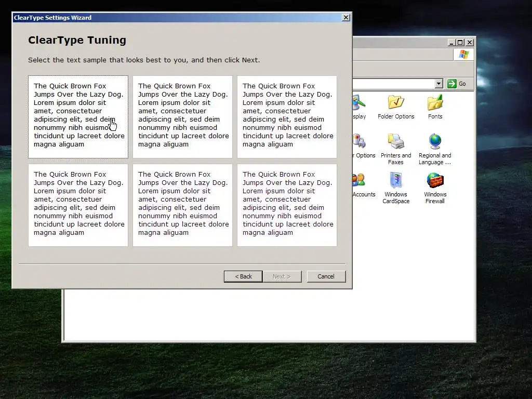Open the User Accounts icon

point(364,185)
